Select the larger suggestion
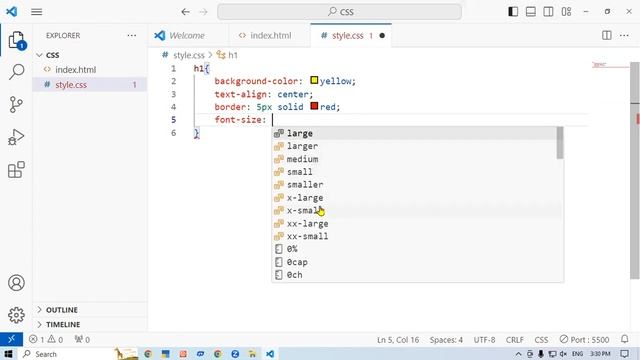Screen dimensions: 640x360 pyautogui.click(x=414, y=146)
